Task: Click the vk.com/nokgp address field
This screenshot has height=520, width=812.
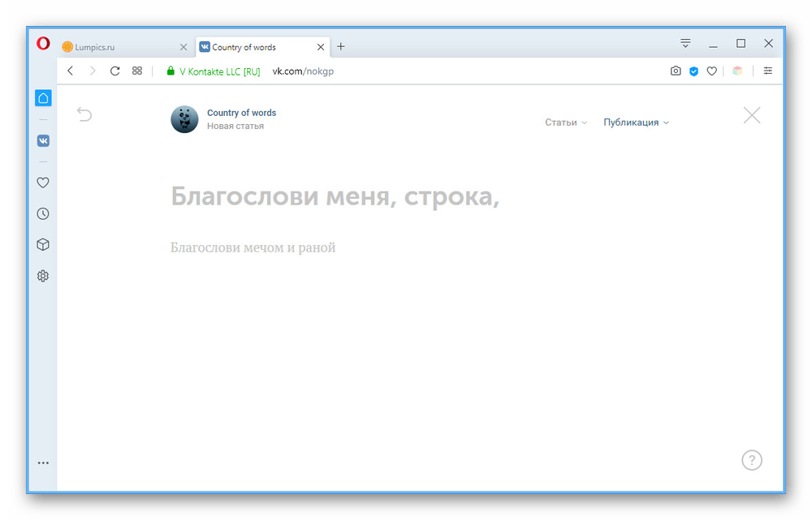Action: tap(303, 71)
